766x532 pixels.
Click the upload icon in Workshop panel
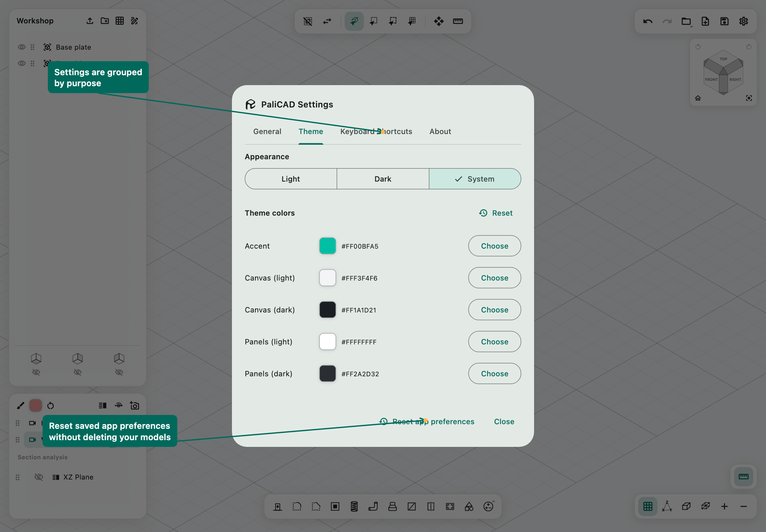pos(90,21)
